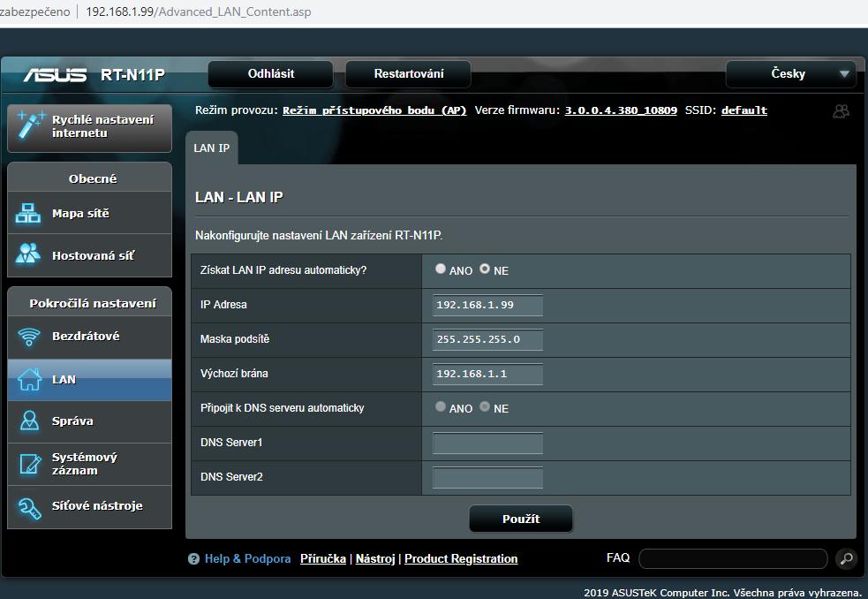The image size is (868, 599).
Task: Click the Síťové nástroje wrench icon
Action: [29, 506]
